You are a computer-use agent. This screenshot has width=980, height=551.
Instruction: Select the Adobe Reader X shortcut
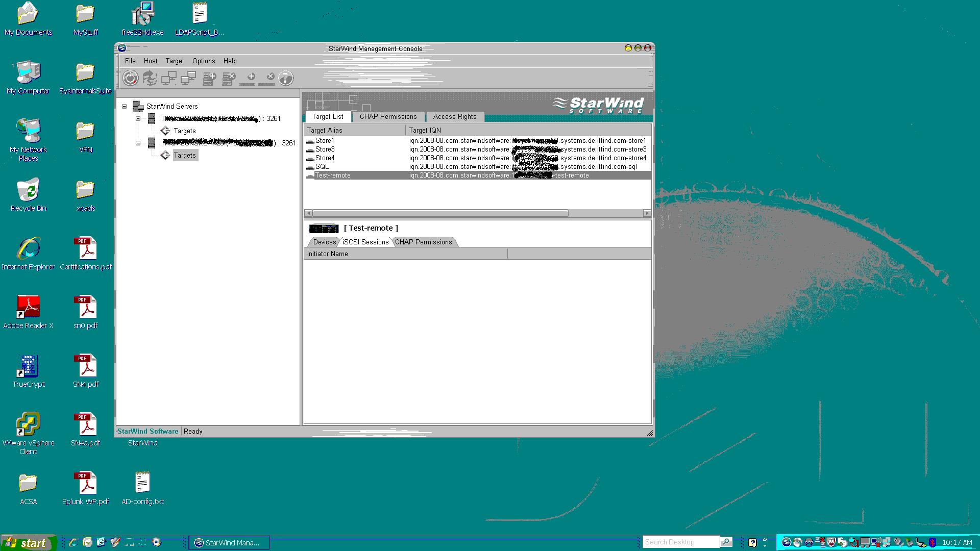point(28,312)
